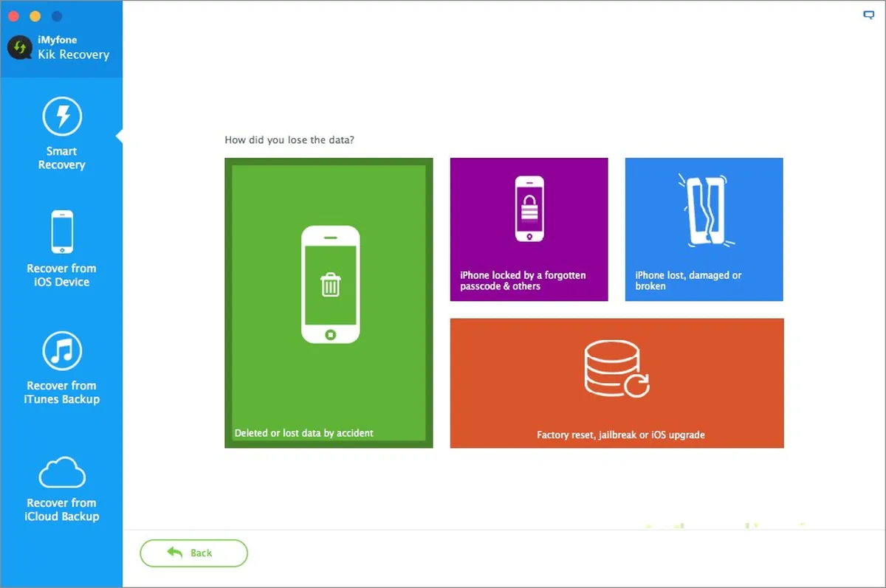Select the locked iPhone padlock icon

click(x=529, y=209)
